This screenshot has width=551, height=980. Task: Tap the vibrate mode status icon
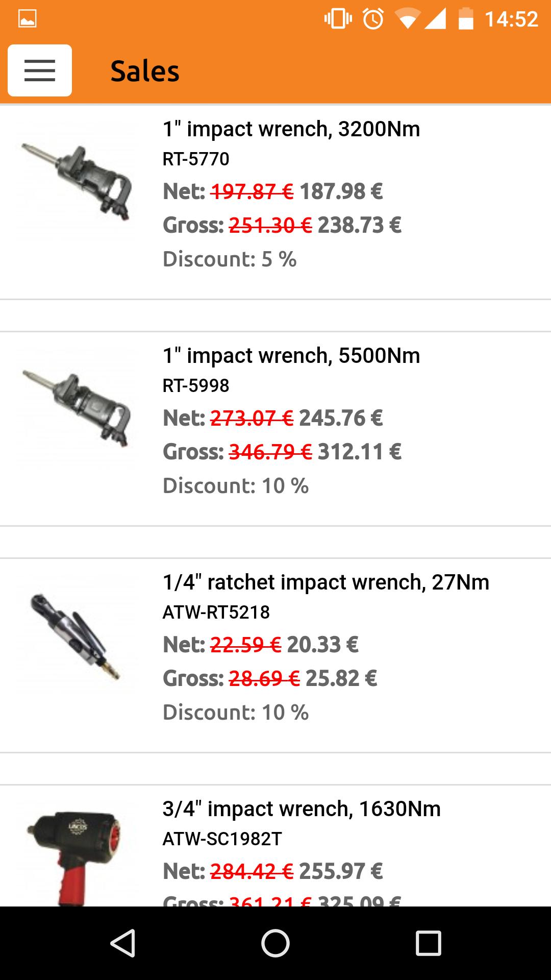pyautogui.click(x=338, y=19)
